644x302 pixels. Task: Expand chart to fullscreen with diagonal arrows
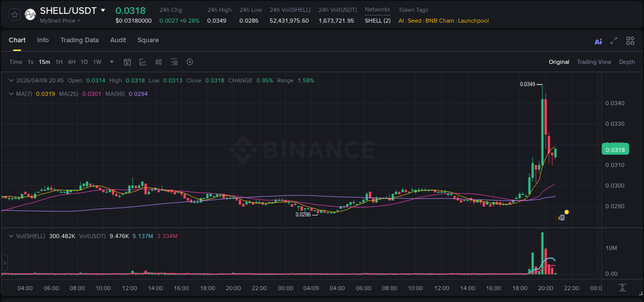tap(614, 40)
